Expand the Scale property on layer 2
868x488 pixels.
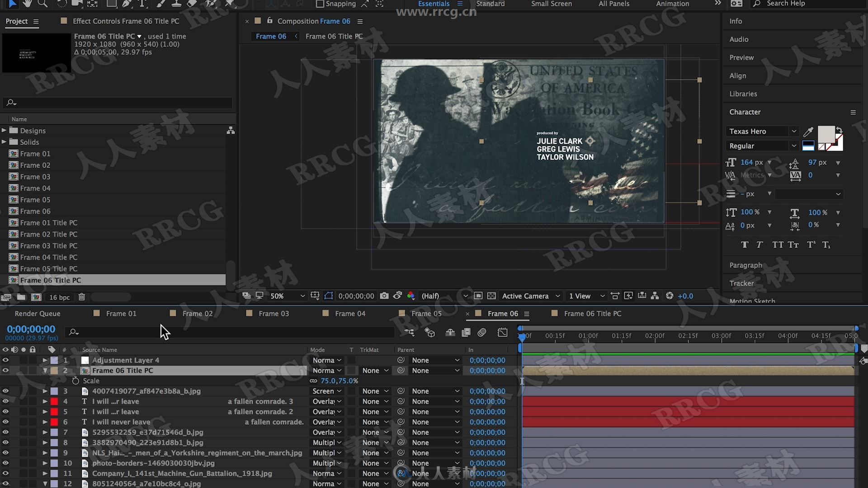point(90,381)
